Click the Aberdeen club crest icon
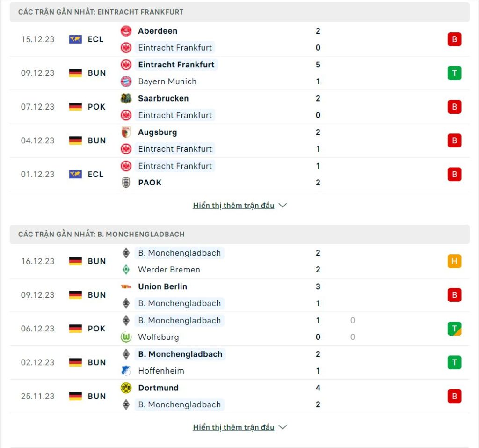 [x=126, y=31]
